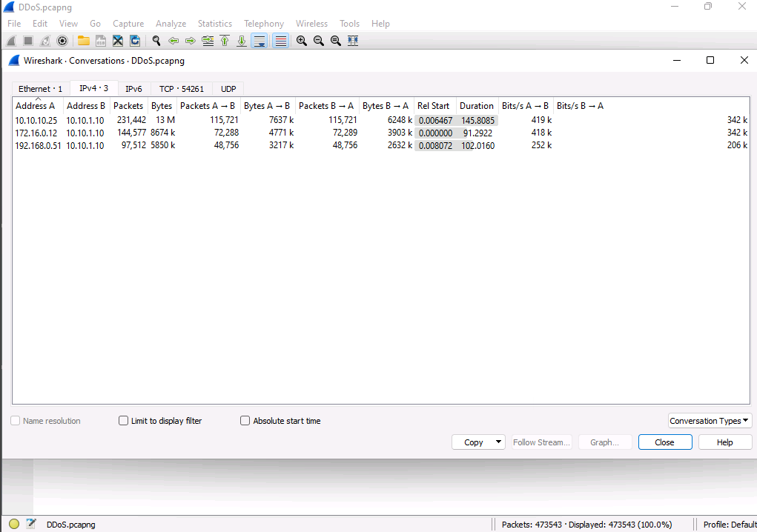Enable Limit to display filter checkbox
Screen dimensions: 757x532
tap(124, 421)
